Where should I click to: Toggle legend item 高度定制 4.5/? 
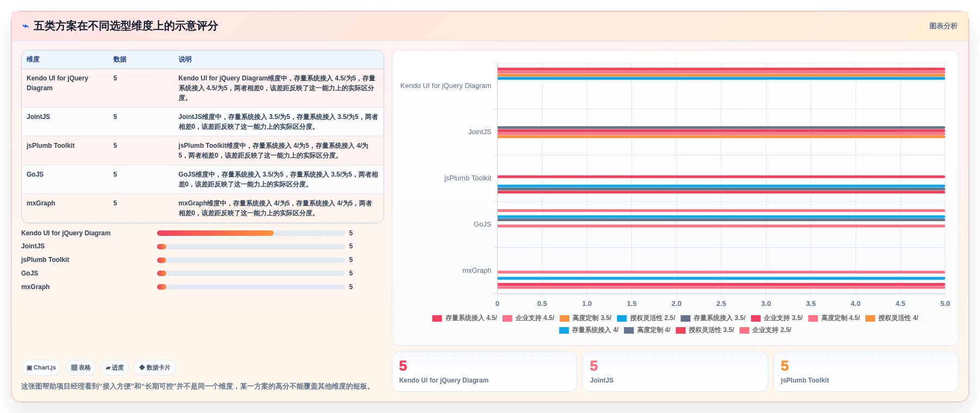834,318
